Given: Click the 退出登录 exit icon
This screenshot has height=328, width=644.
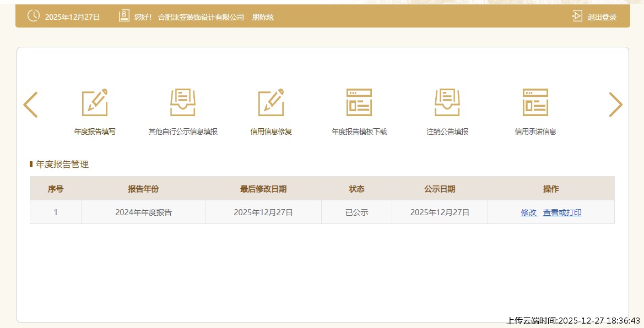Looking at the screenshot, I should pos(577,16).
